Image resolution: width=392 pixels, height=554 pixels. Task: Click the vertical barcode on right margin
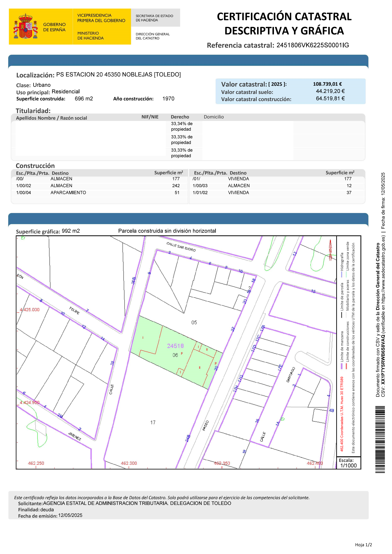(380, 439)
